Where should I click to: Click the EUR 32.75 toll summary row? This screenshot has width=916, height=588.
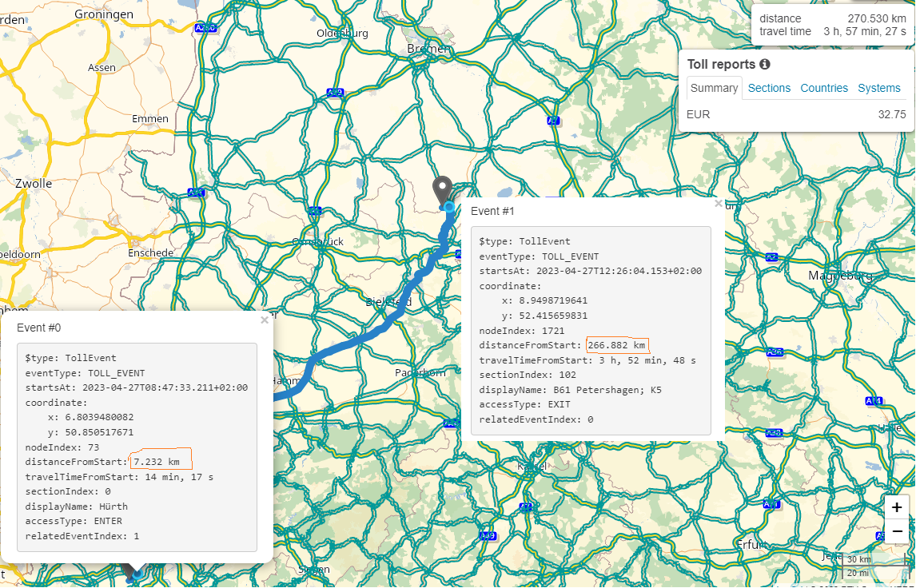point(795,114)
